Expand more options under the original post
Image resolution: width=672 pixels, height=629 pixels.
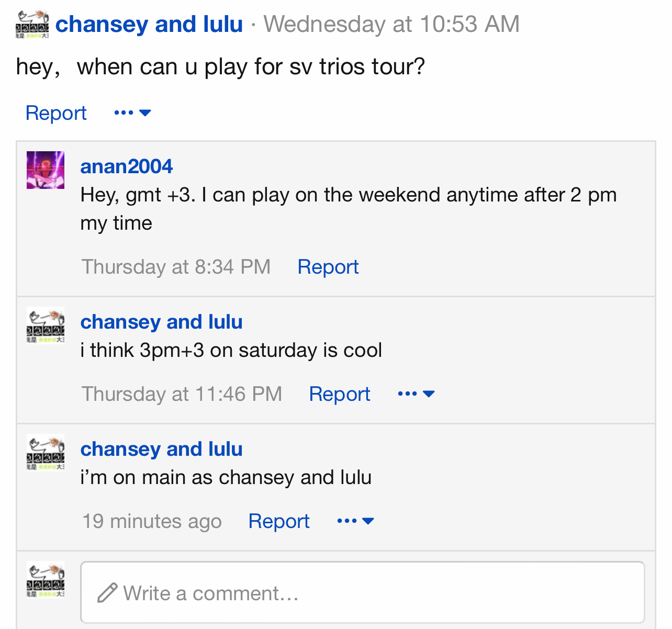(x=132, y=113)
